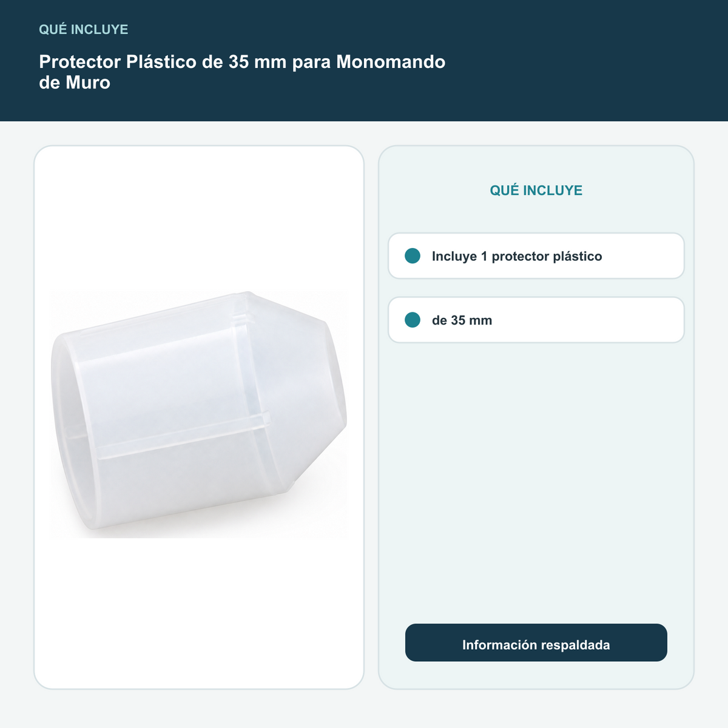Viewport: 728px width, 728px height.
Task: Select the 'de 35 mm' list item
Action: coord(536,320)
